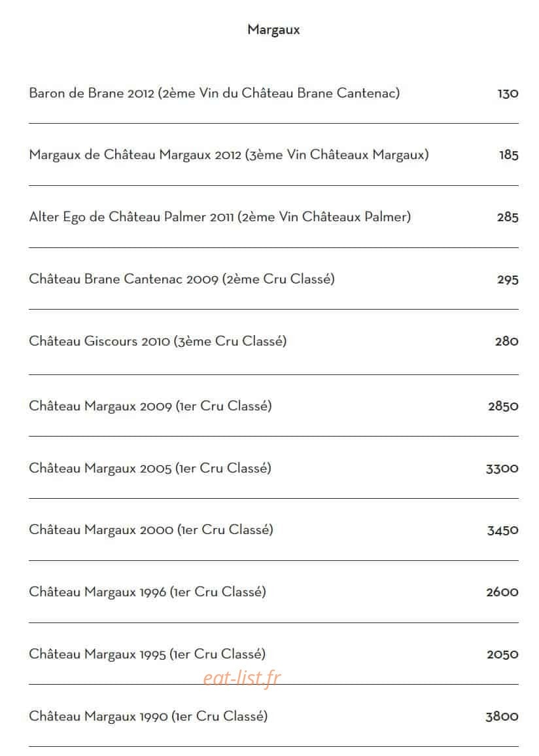Open the eat-list.fr watermark link
Image resolution: width=539 pixels, height=756 pixels.
point(242,678)
